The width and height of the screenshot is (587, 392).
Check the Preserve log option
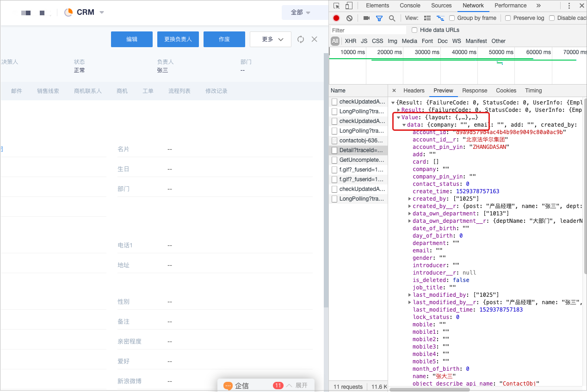click(508, 18)
